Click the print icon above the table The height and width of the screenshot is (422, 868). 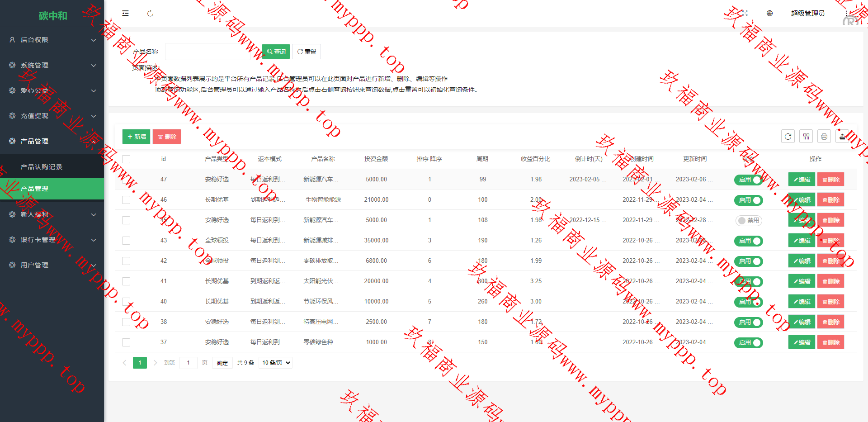point(824,137)
